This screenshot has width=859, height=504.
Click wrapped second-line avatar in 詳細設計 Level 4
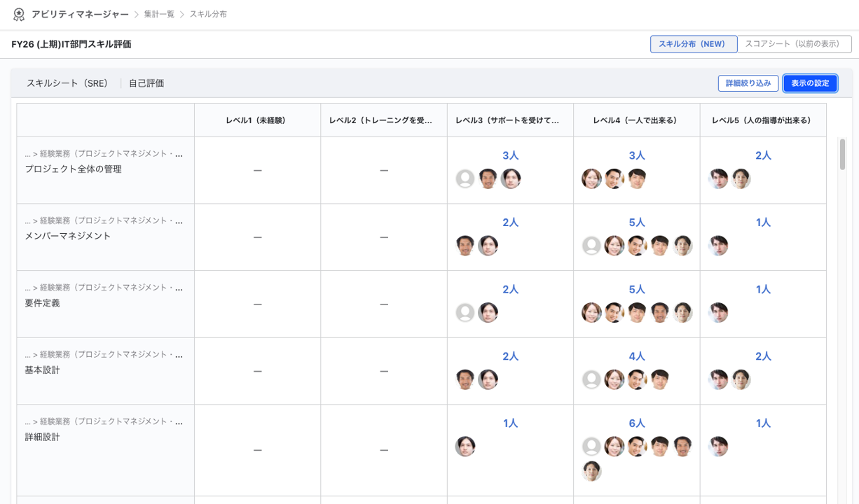(592, 471)
